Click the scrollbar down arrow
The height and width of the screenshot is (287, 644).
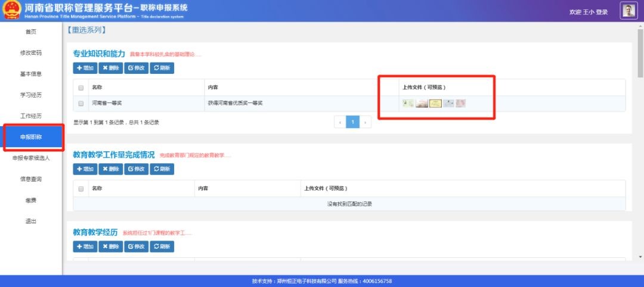(x=640, y=257)
